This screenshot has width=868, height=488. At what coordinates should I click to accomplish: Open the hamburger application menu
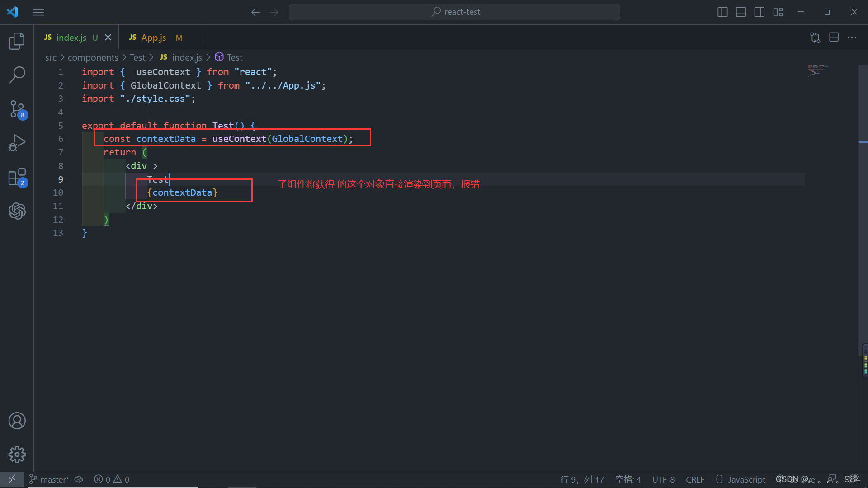(38, 12)
